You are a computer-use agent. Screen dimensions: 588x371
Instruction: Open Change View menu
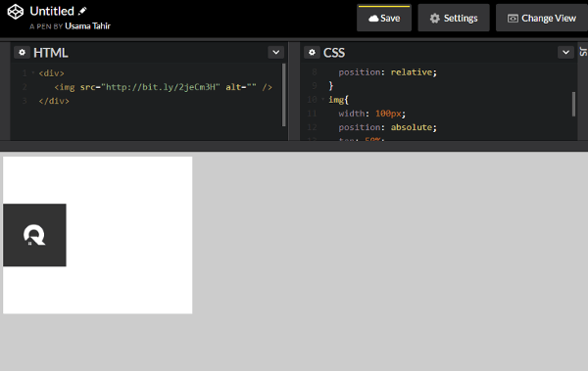click(x=542, y=18)
